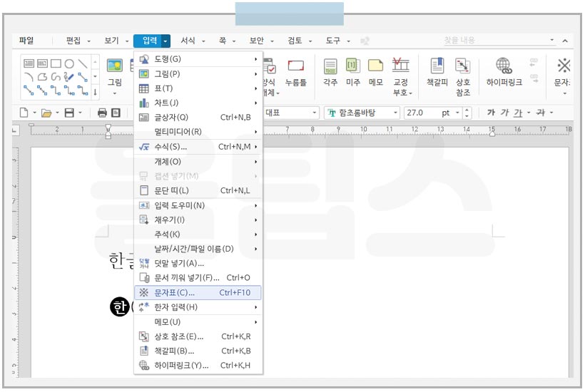Expand the 입력 tab dropdown arrow
Screen dimensions: 585x392
tap(166, 41)
